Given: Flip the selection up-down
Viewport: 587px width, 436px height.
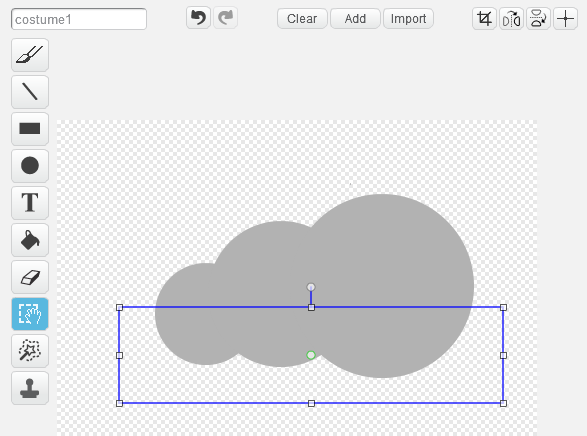Looking at the screenshot, I should click(x=538, y=18).
